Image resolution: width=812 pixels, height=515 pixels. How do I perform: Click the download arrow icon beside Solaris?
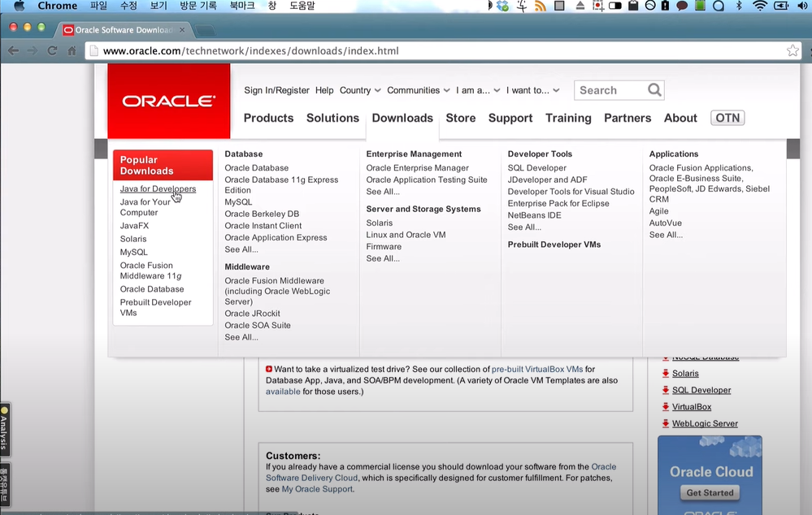(x=666, y=373)
